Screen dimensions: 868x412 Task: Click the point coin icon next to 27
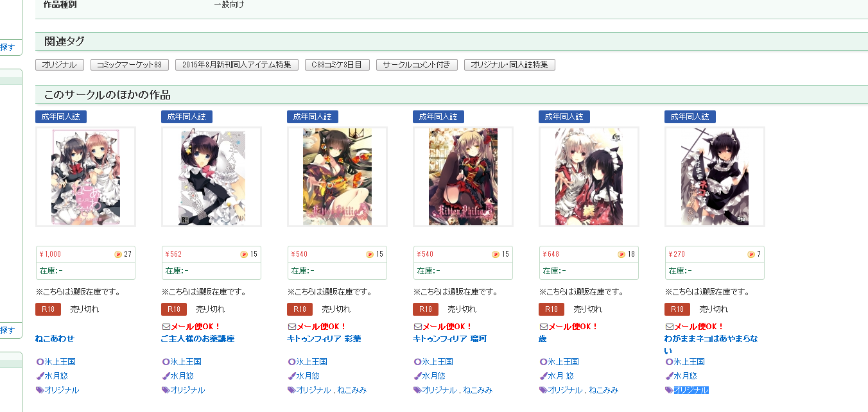[x=118, y=254]
